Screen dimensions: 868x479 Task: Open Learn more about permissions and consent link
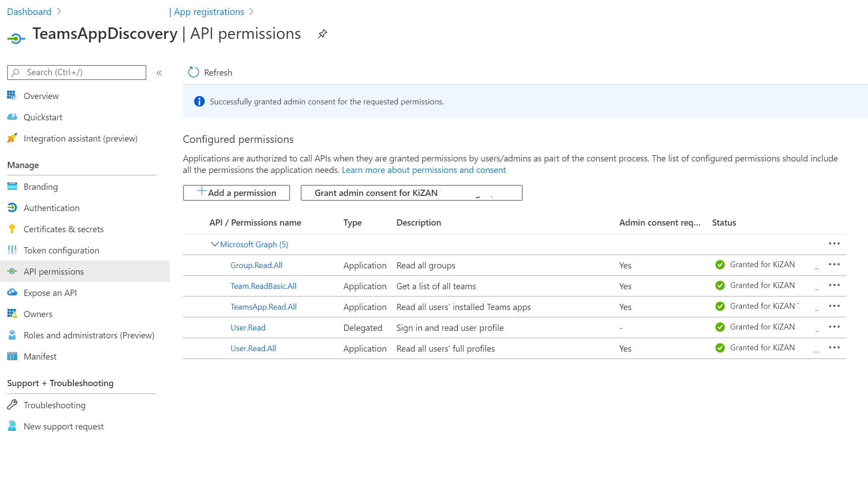[424, 170]
